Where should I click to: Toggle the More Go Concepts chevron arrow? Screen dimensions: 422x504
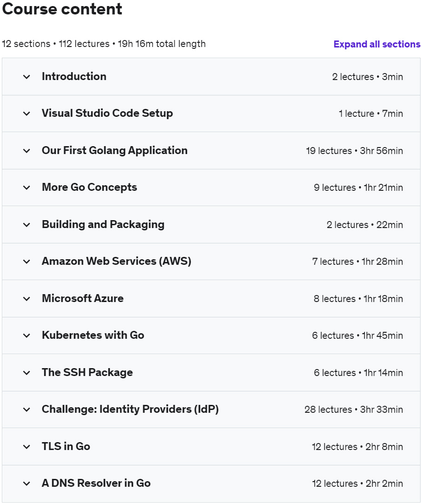click(x=27, y=188)
